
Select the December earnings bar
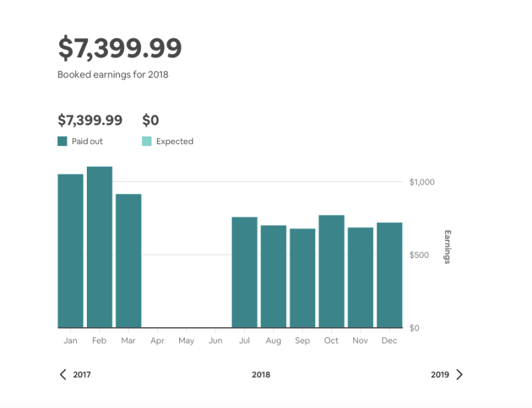[x=389, y=275]
